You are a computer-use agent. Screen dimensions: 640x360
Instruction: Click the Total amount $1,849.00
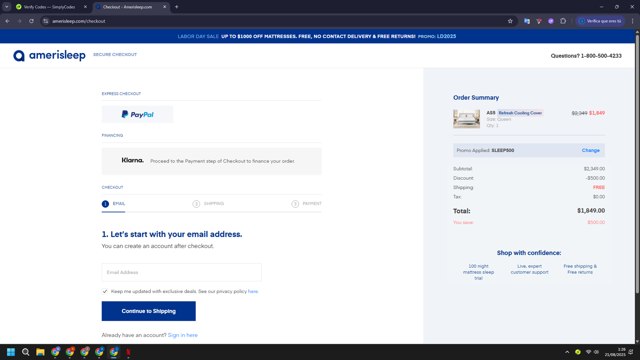point(591,211)
